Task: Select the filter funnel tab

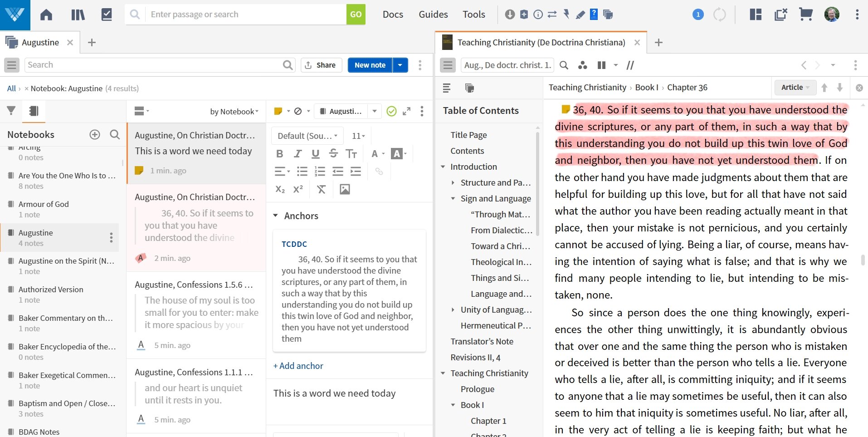Action: point(11,111)
